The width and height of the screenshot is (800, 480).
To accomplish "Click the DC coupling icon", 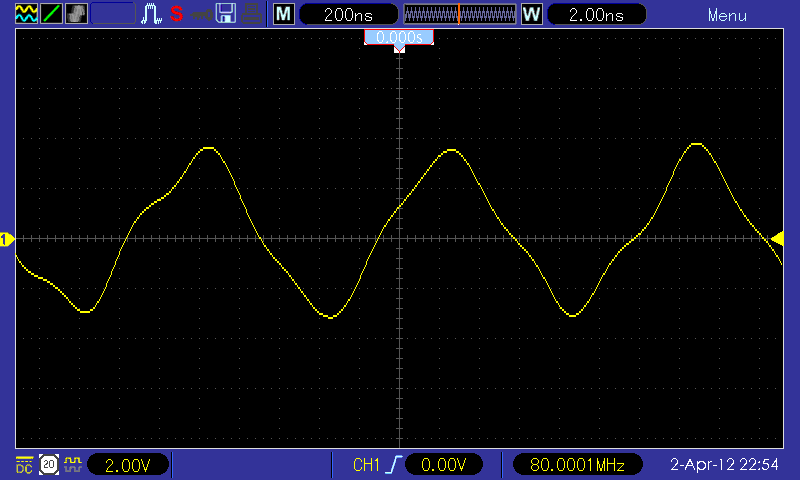I will (x=24, y=465).
